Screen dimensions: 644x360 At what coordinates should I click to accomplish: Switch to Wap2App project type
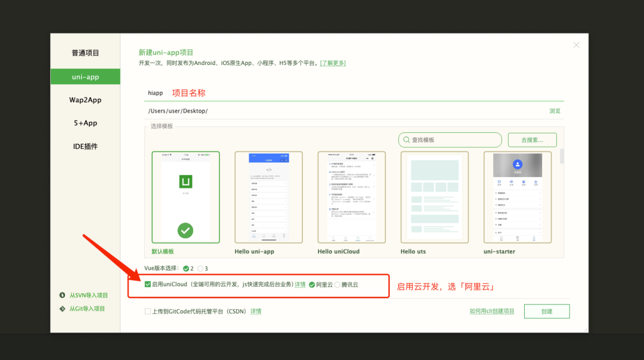85,100
